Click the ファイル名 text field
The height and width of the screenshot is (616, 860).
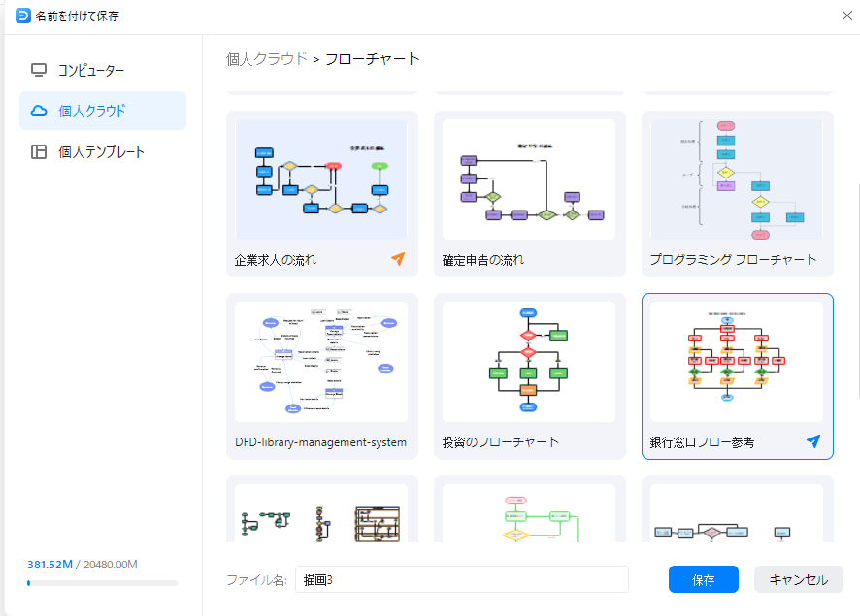pos(462,579)
